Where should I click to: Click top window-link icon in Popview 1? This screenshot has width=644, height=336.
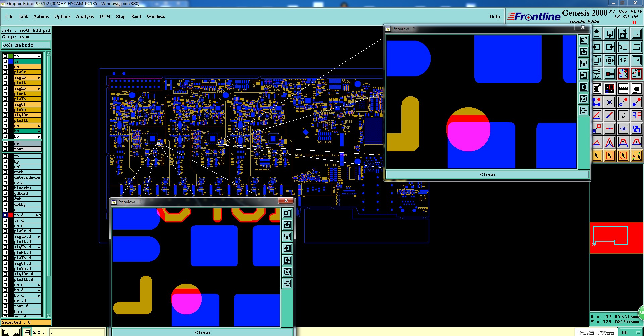coord(287,213)
